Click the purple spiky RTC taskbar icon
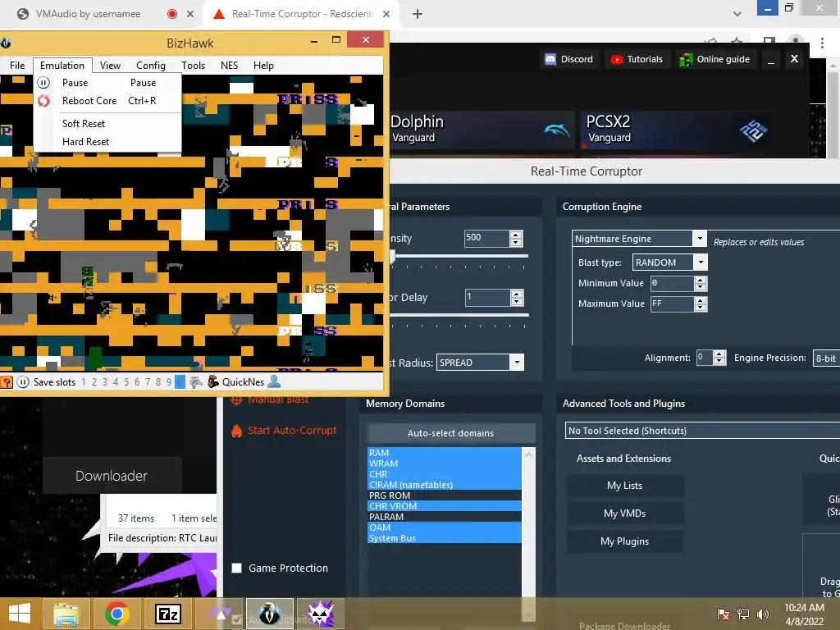The width and height of the screenshot is (840, 630). tap(321, 614)
